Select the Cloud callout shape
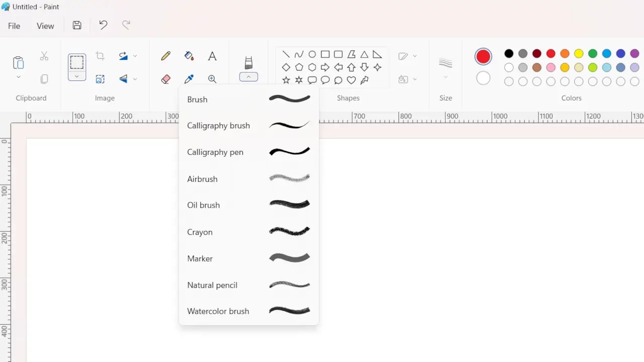The width and height of the screenshot is (644, 362). coord(338,80)
